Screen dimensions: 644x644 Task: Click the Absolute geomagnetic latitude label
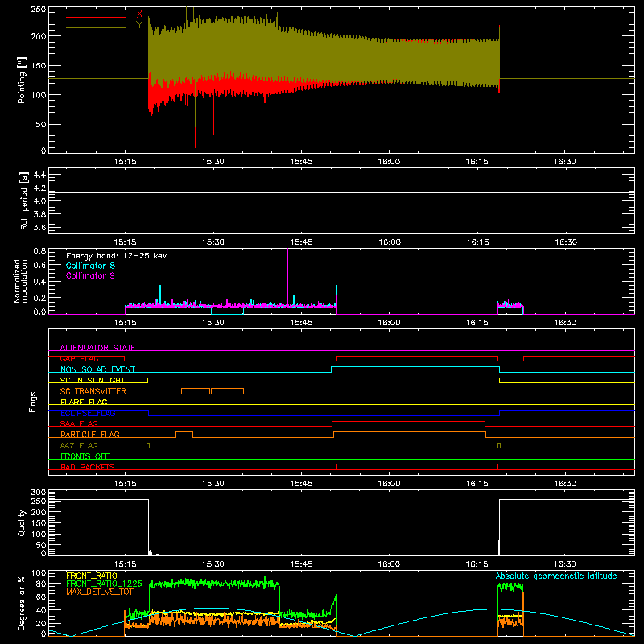click(556, 576)
